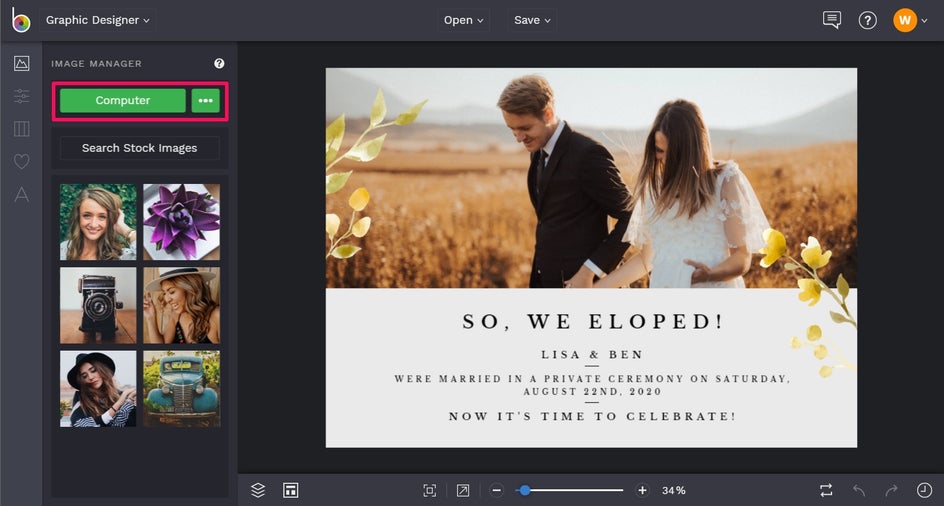Viewport: 944px width, 506px height.
Task: Open the history clock icon
Action: pos(924,490)
